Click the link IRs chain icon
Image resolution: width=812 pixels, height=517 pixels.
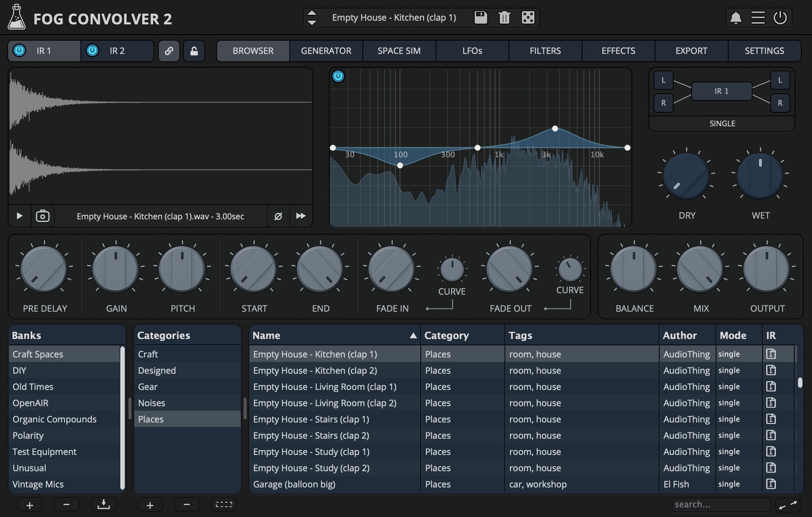pos(169,51)
